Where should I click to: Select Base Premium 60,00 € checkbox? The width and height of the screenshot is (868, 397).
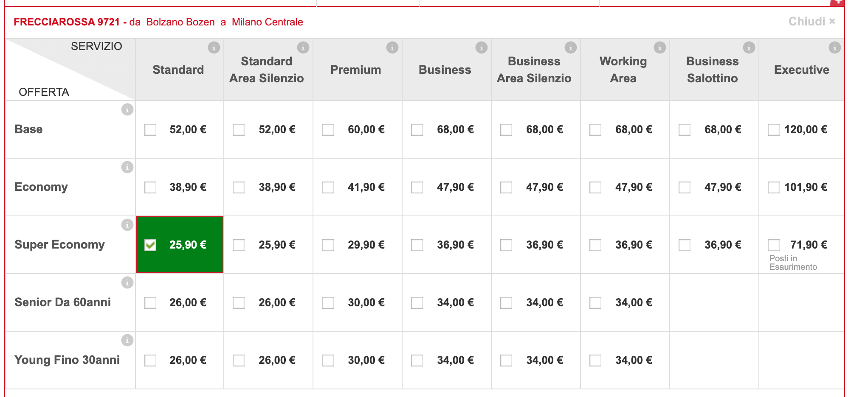328,130
